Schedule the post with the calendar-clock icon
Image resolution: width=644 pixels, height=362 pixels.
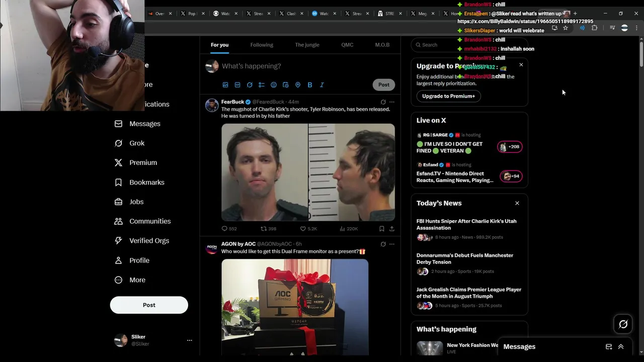point(286,85)
